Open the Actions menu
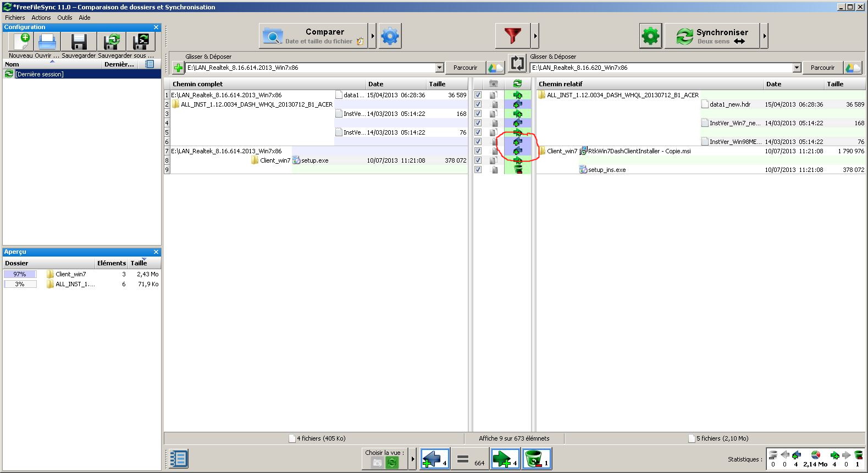 [41, 18]
